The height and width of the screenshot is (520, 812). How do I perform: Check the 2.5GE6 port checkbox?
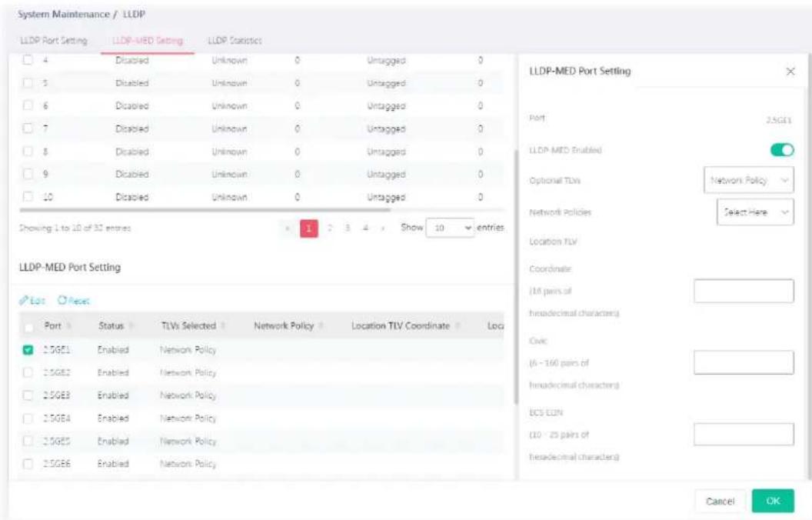pyautogui.click(x=28, y=464)
